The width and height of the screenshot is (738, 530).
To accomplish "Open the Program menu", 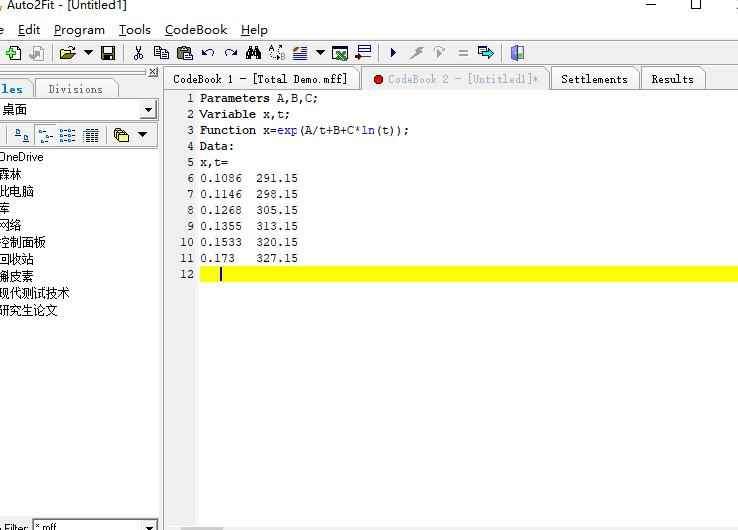I will (79, 30).
